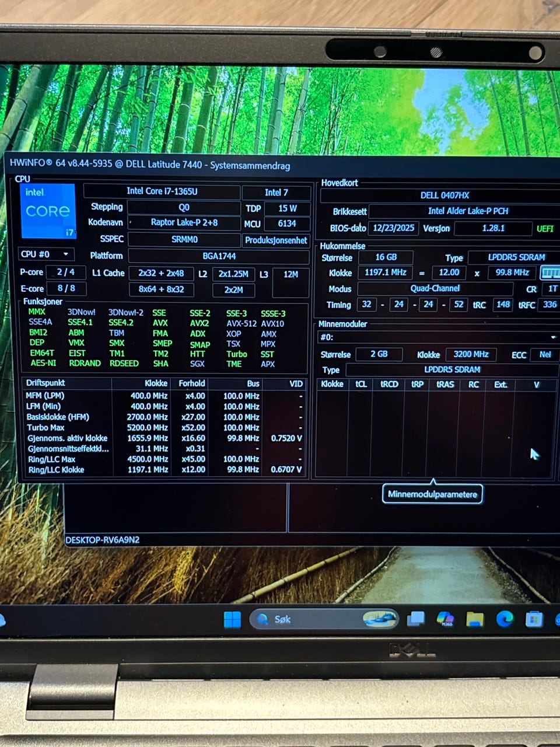Click the DESKTOP-RV6A9N2 computer name
This screenshot has width=560, height=747.
(102, 540)
